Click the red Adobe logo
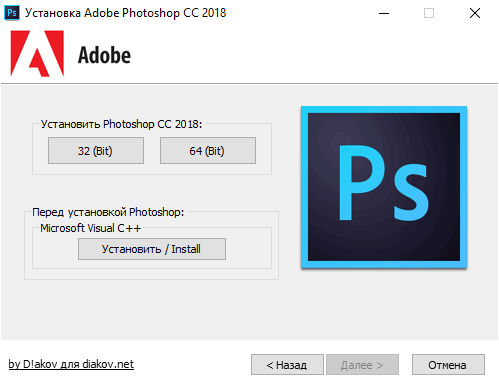Image resolution: width=499 pixels, height=388 pixels. point(37,53)
